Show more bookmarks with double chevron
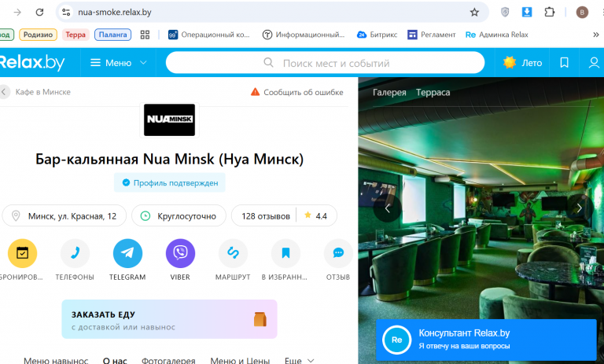 click(x=596, y=35)
